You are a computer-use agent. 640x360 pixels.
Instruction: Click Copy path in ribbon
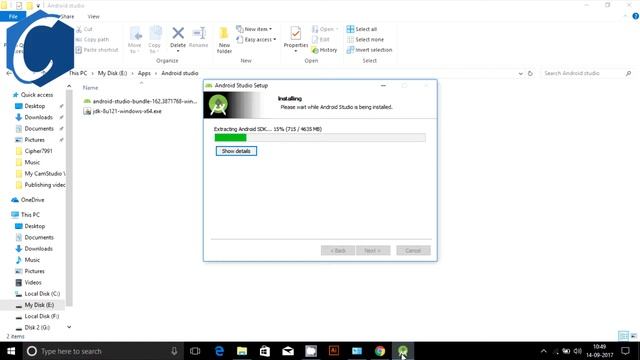click(92, 40)
